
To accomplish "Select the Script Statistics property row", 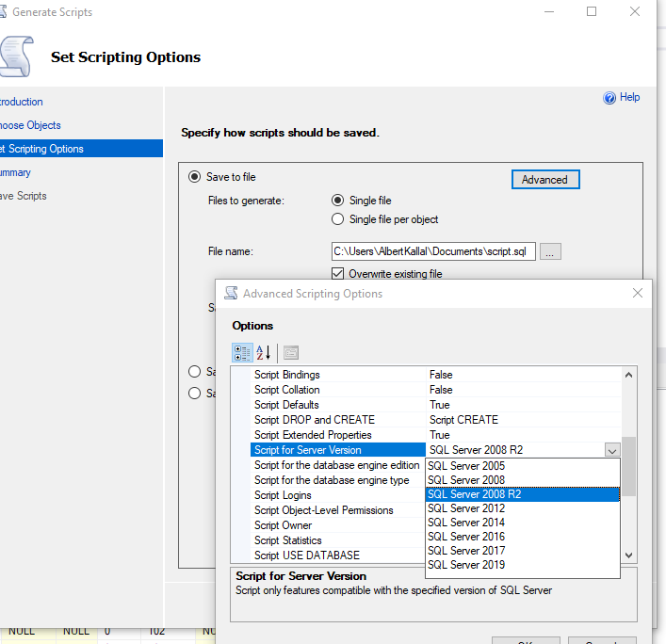I will tap(337, 540).
